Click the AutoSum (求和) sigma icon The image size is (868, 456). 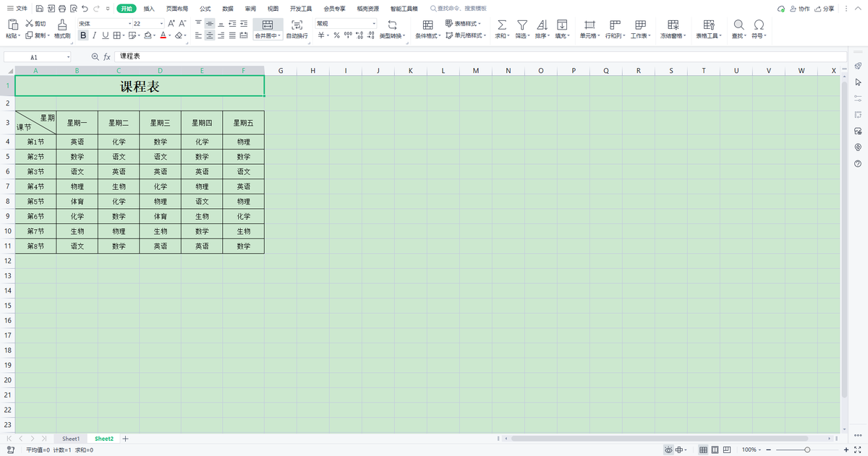click(x=502, y=25)
